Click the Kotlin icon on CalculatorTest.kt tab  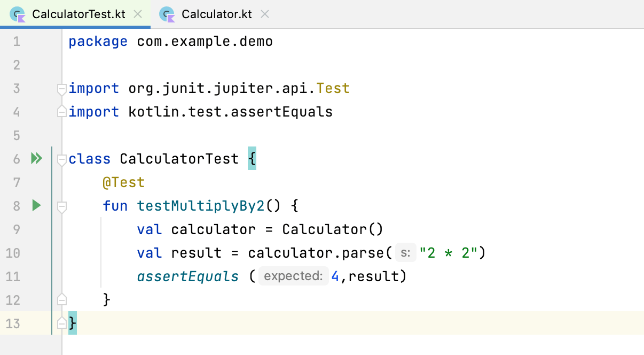tap(18, 14)
